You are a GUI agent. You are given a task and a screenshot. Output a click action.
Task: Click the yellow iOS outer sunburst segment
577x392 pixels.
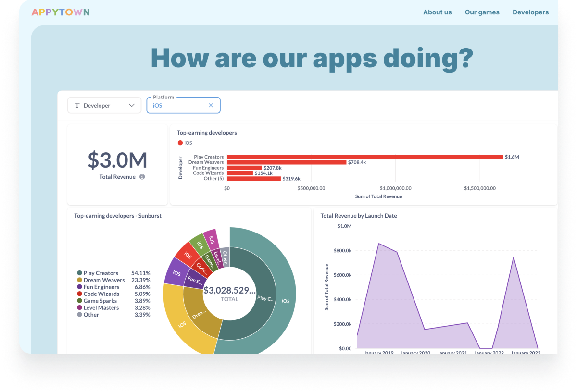[x=182, y=324]
